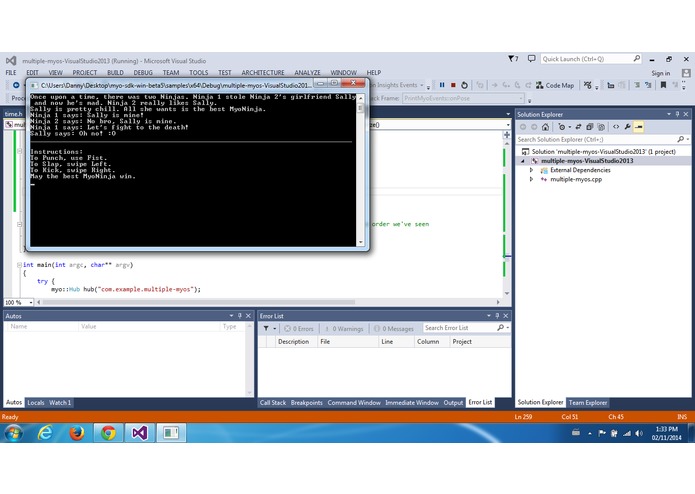Open the Autos panel window options dropdown
The image size is (695, 494).
point(231,316)
